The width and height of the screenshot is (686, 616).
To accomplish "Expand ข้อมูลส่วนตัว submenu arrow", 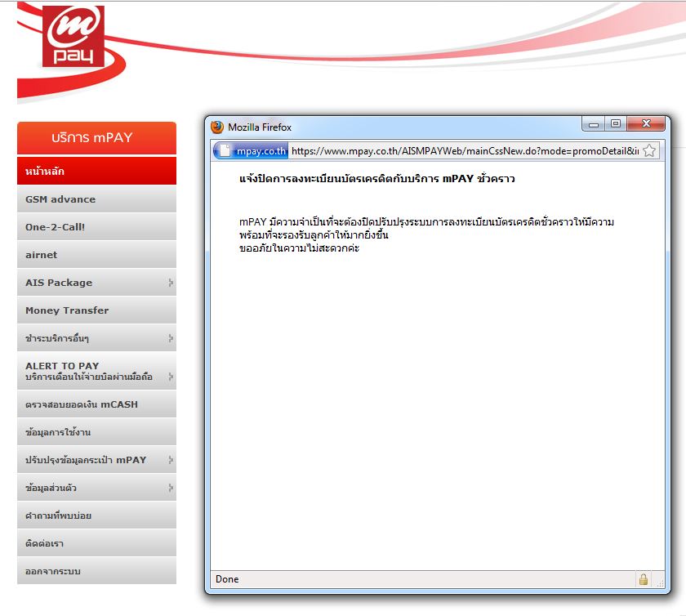I will pos(171,488).
